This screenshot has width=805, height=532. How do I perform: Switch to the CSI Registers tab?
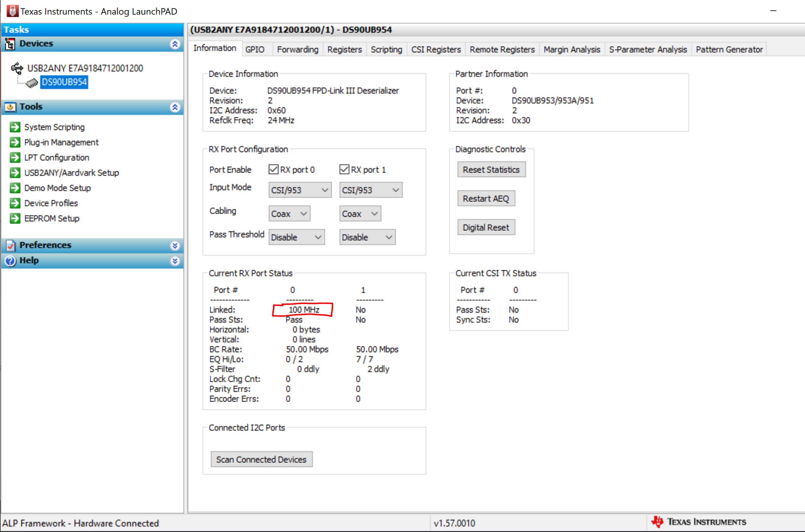(x=436, y=50)
